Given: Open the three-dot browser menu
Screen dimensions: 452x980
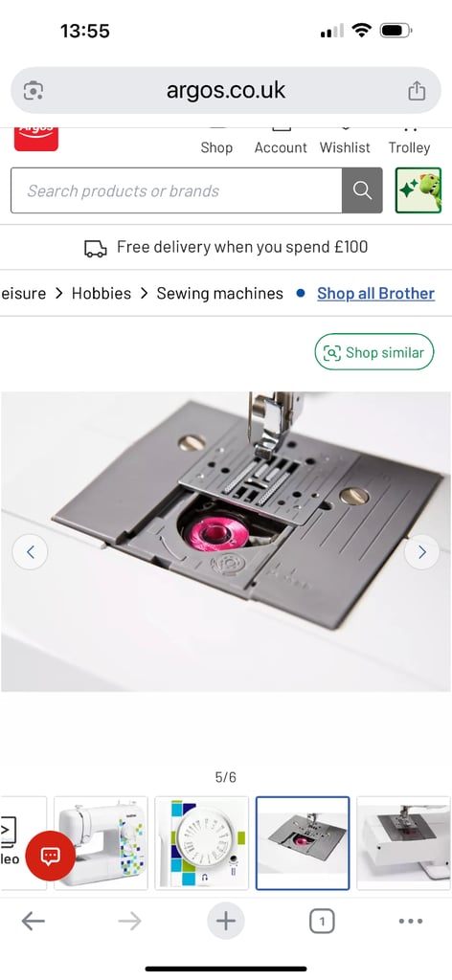Looking at the screenshot, I should (411, 921).
